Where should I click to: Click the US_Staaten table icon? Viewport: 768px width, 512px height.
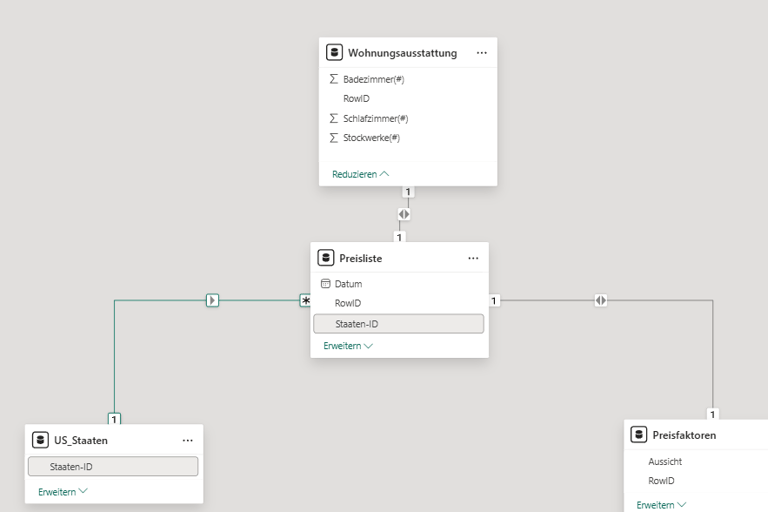pos(41,440)
